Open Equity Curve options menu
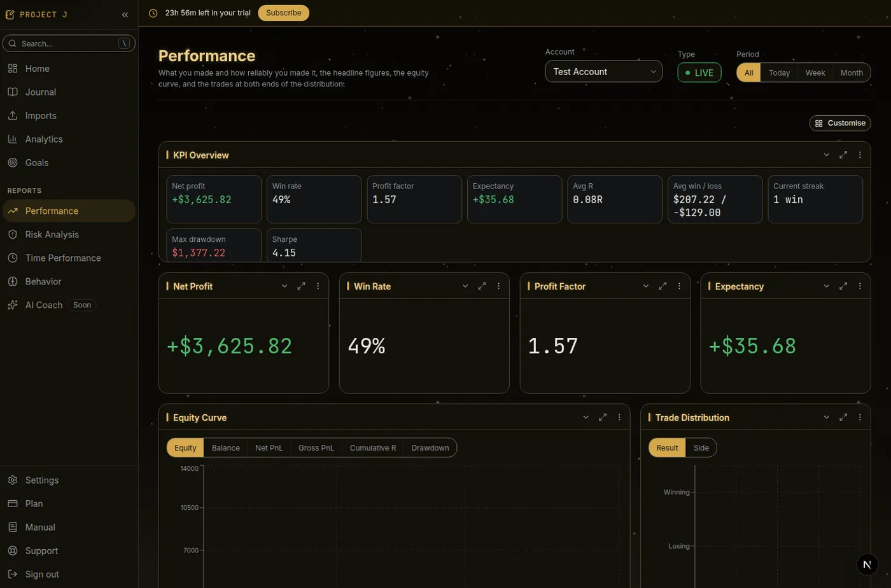This screenshot has width=891, height=588. click(x=619, y=417)
